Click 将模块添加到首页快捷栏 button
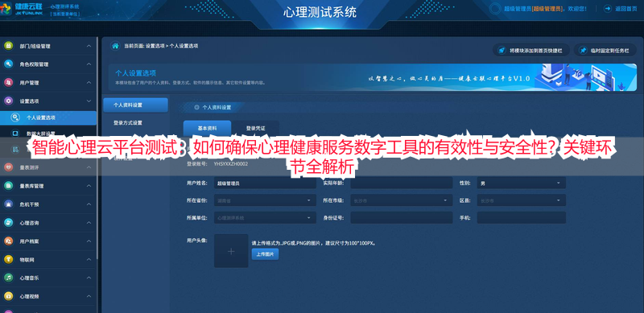The height and width of the screenshot is (313, 644). (x=531, y=50)
